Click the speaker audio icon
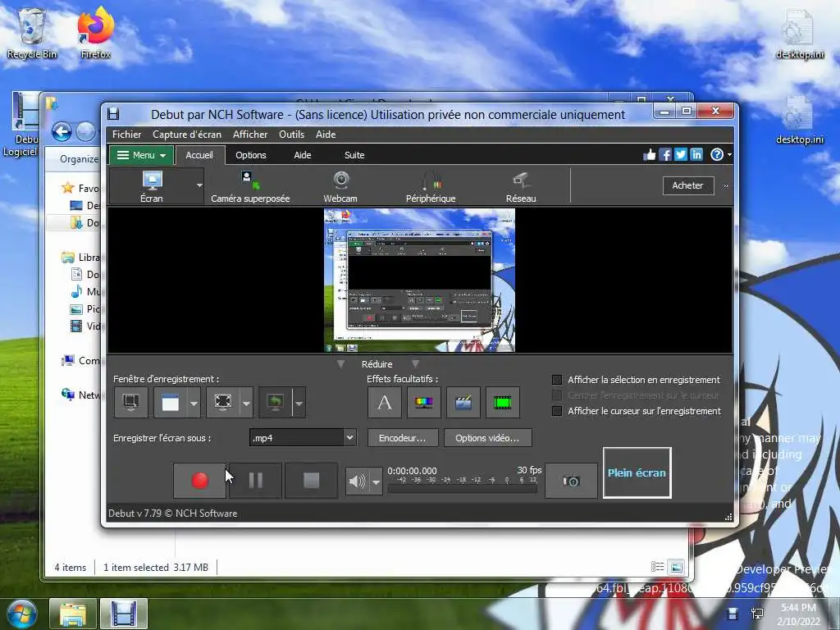Viewport: 840px width, 630px height. 358,481
